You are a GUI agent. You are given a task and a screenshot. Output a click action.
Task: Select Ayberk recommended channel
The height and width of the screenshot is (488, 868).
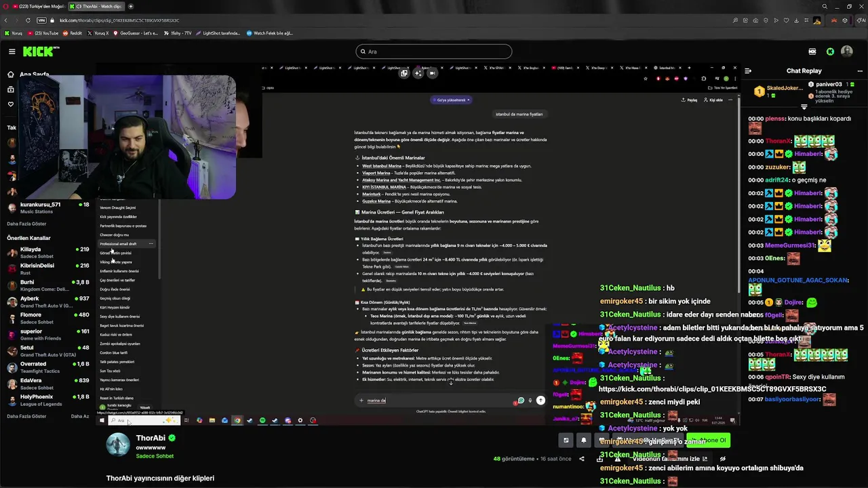[x=47, y=302]
